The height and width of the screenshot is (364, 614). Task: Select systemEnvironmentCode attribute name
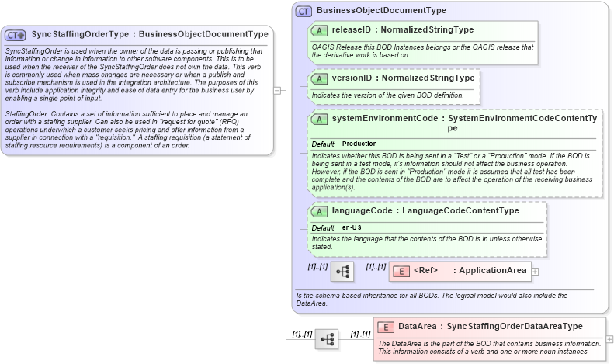point(384,118)
